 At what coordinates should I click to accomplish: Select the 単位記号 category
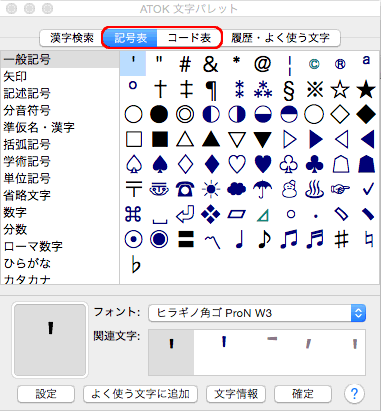[60, 179]
